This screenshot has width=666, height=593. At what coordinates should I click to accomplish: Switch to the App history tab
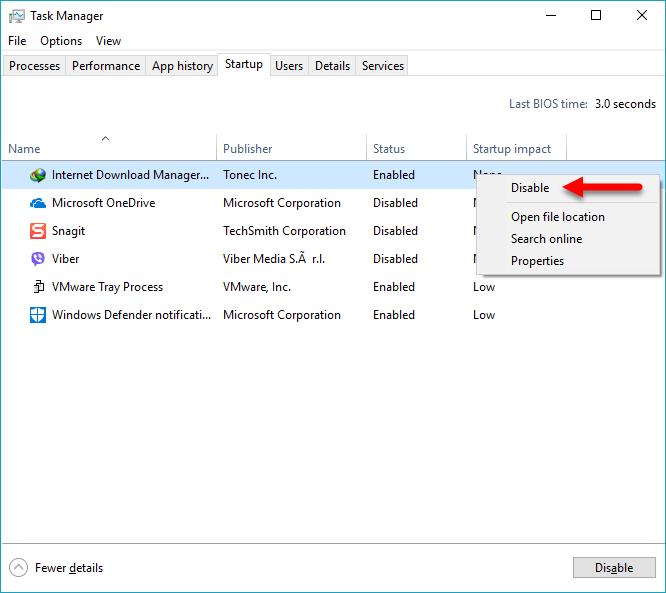[182, 66]
